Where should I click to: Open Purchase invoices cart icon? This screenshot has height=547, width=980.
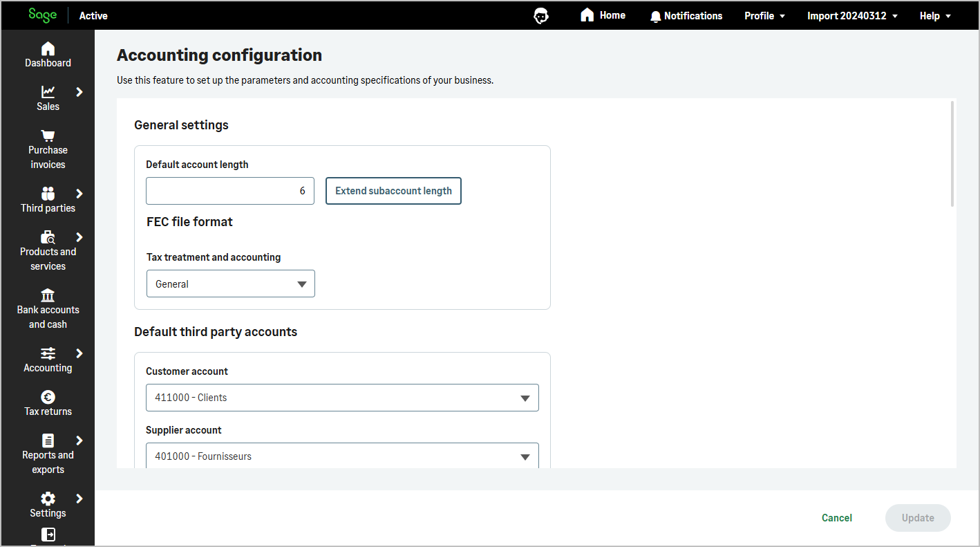pos(48,135)
